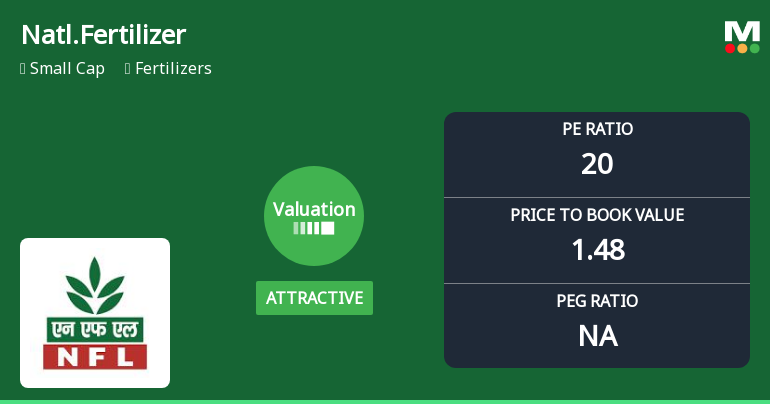The width and height of the screenshot is (770, 404).
Task: Click the icon beside Small Cap
Action: 23,69
